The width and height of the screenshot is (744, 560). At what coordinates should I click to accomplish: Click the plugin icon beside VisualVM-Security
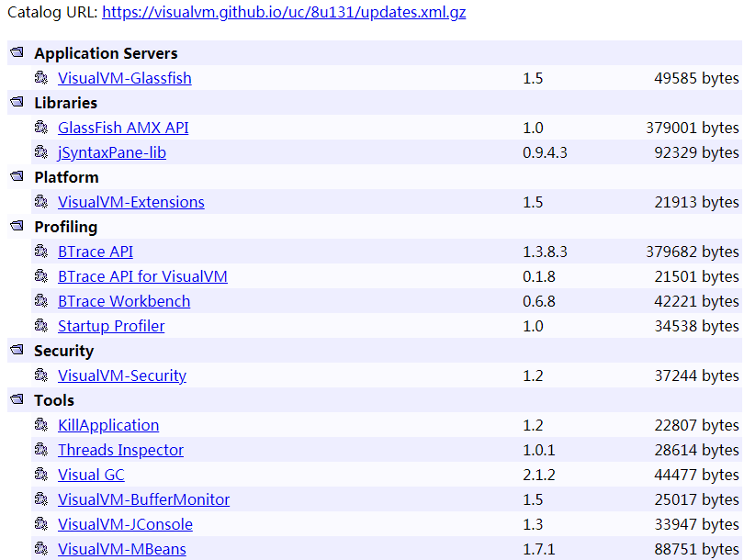[x=41, y=375]
